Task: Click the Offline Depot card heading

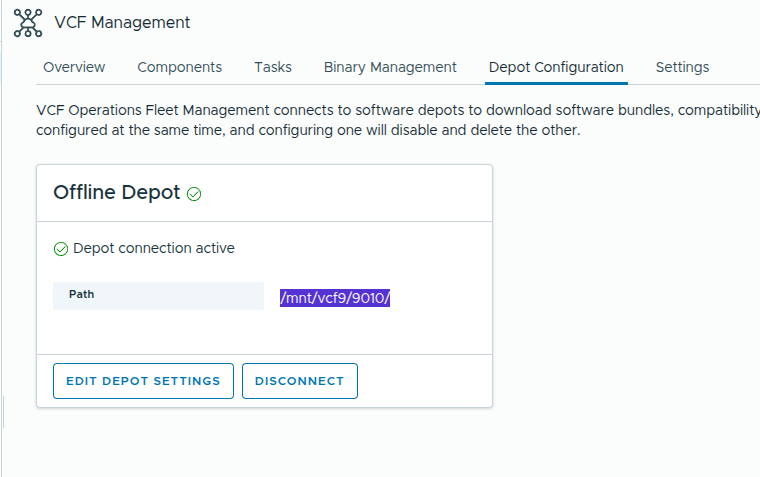Action: [116, 193]
